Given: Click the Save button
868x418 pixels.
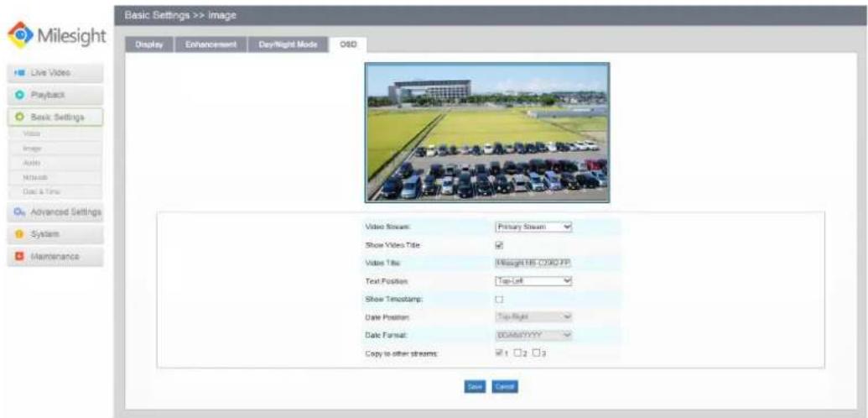Looking at the screenshot, I should pyautogui.click(x=475, y=386).
